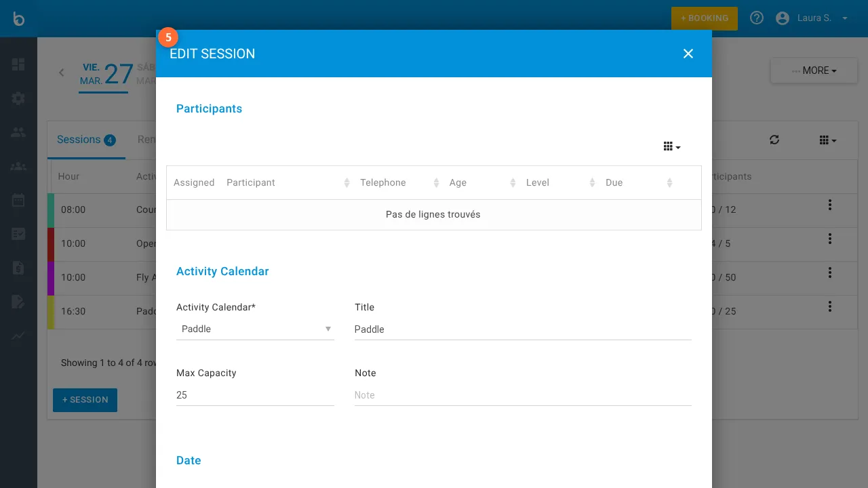The height and width of the screenshot is (488, 868).
Task: Click the + SESSION button
Action: tap(85, 400)
